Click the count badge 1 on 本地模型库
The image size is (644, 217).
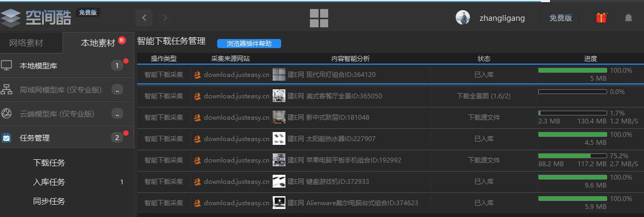coord(117,66)
